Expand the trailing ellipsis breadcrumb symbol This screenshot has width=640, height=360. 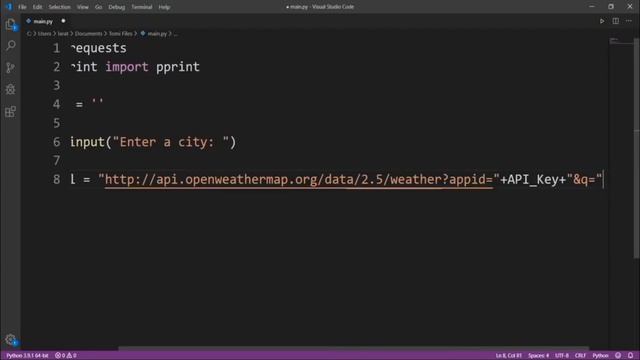coord(176,34)
